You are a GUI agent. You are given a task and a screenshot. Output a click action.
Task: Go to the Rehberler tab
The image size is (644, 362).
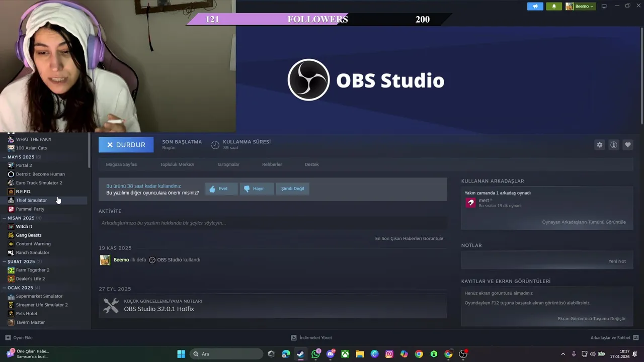click(272, 164)
